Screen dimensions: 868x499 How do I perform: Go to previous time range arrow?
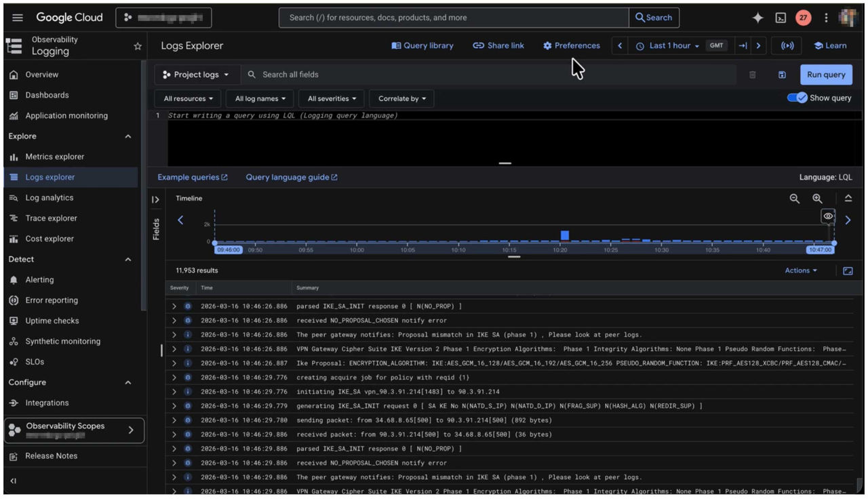pos(620,45)
